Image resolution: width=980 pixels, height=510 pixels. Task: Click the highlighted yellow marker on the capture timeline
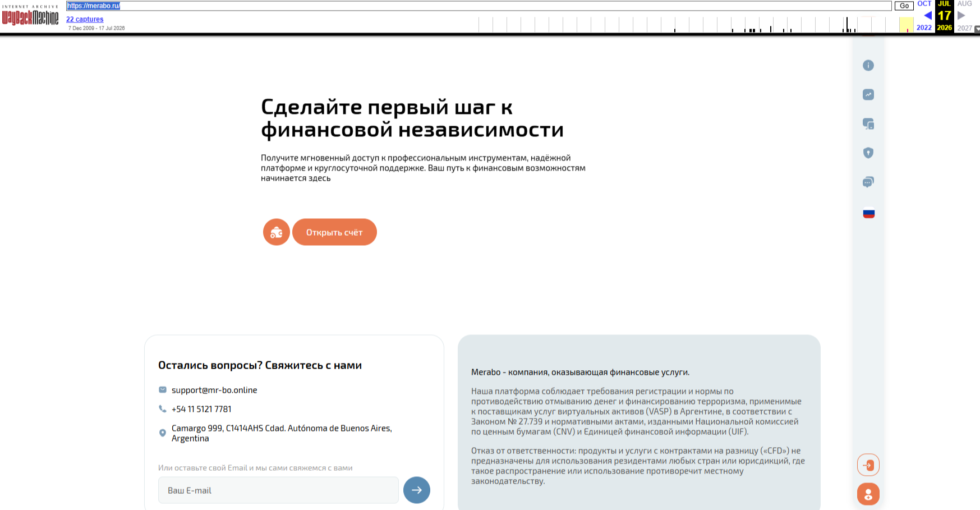coord(906,25)
